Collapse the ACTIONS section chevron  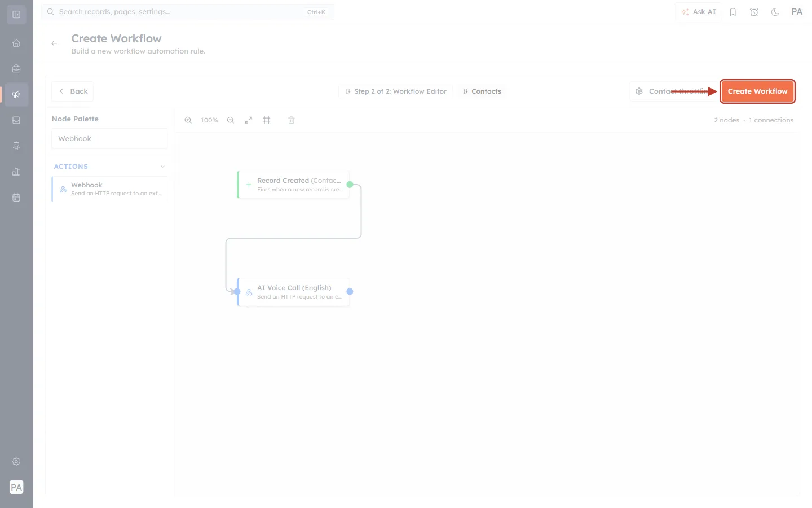pos(162,167)
